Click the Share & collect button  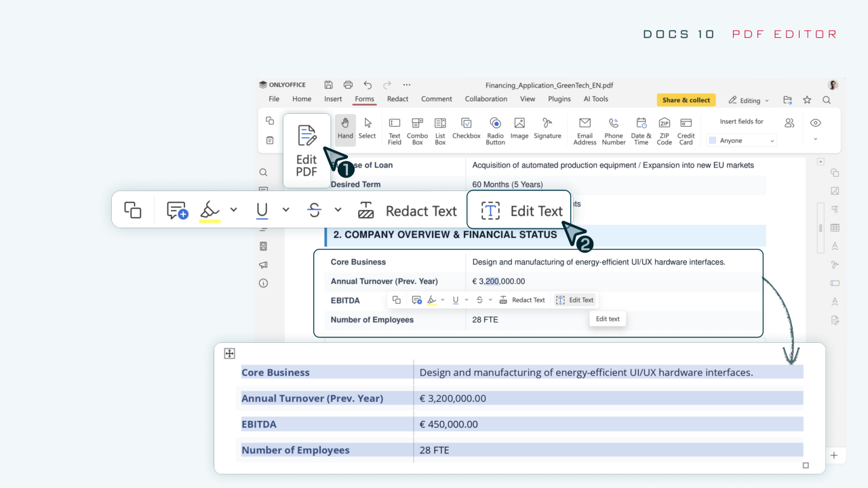pos(686,100)
